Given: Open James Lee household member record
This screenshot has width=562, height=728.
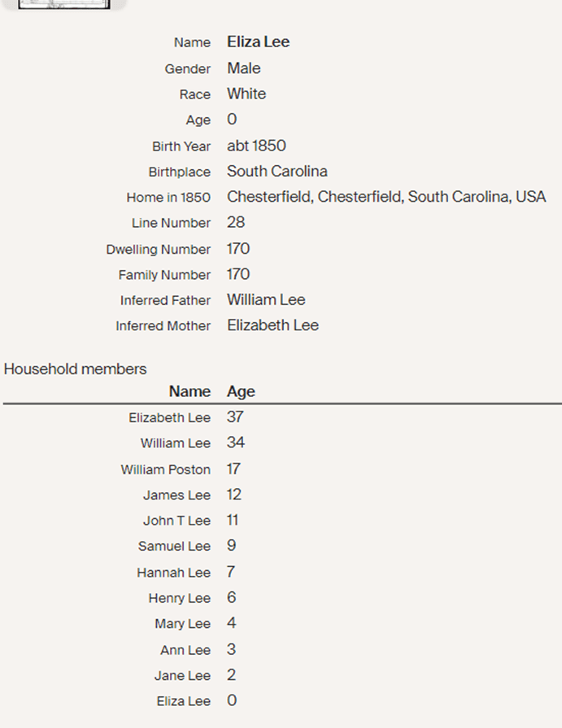Looking at the screenshot, I should 176,495.
